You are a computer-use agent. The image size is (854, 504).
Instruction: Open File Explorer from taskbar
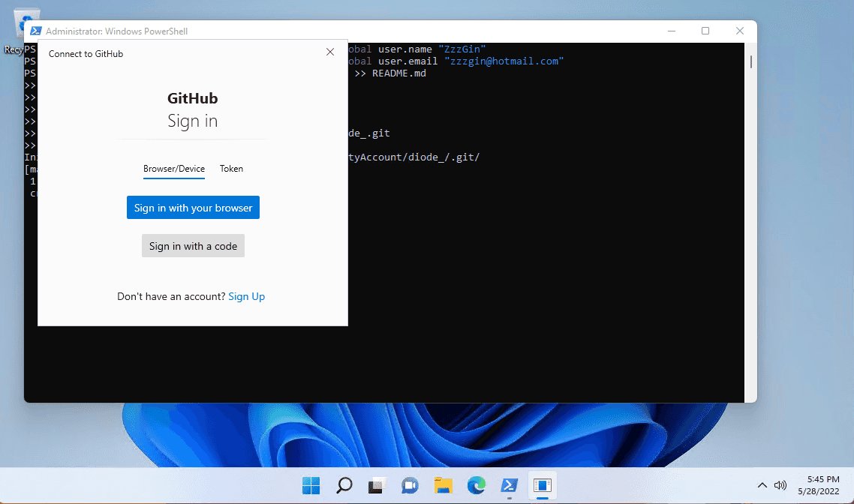[x=444, y=485]
